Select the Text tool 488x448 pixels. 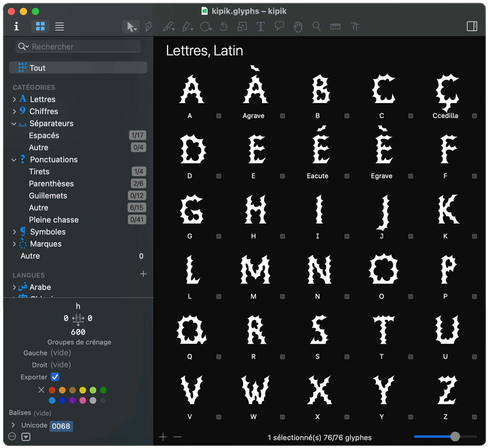(261, 27)
